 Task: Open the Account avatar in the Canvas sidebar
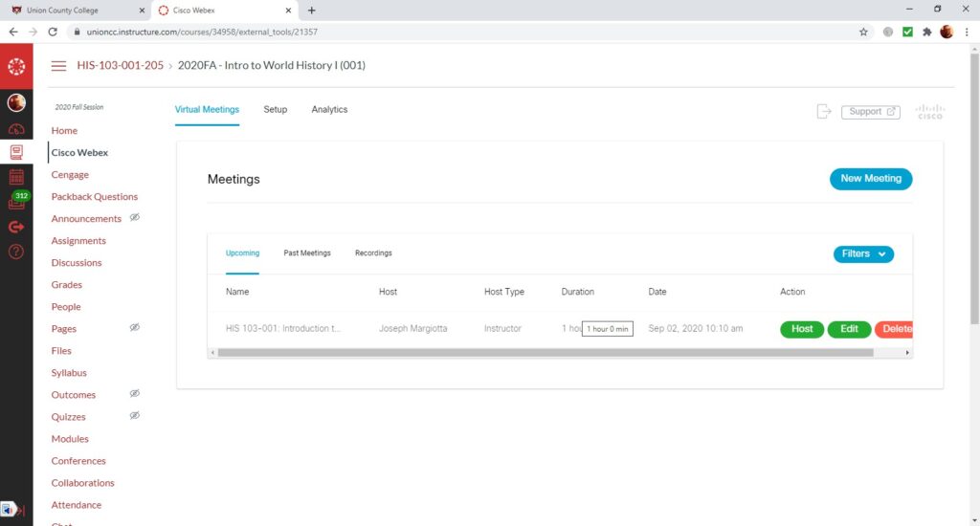[16, 102]
